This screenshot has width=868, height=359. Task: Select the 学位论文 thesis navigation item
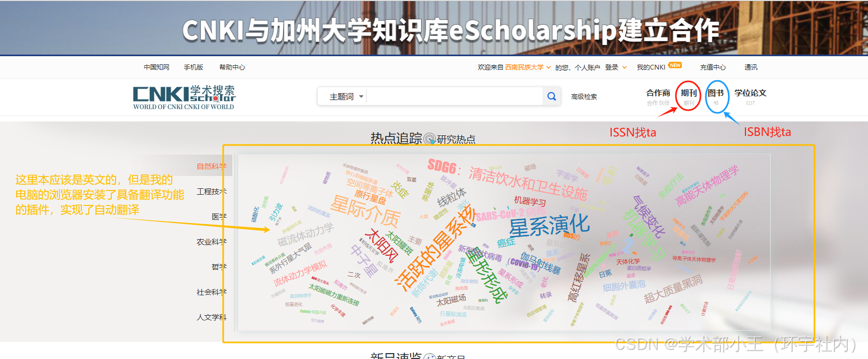pos(750,96)
